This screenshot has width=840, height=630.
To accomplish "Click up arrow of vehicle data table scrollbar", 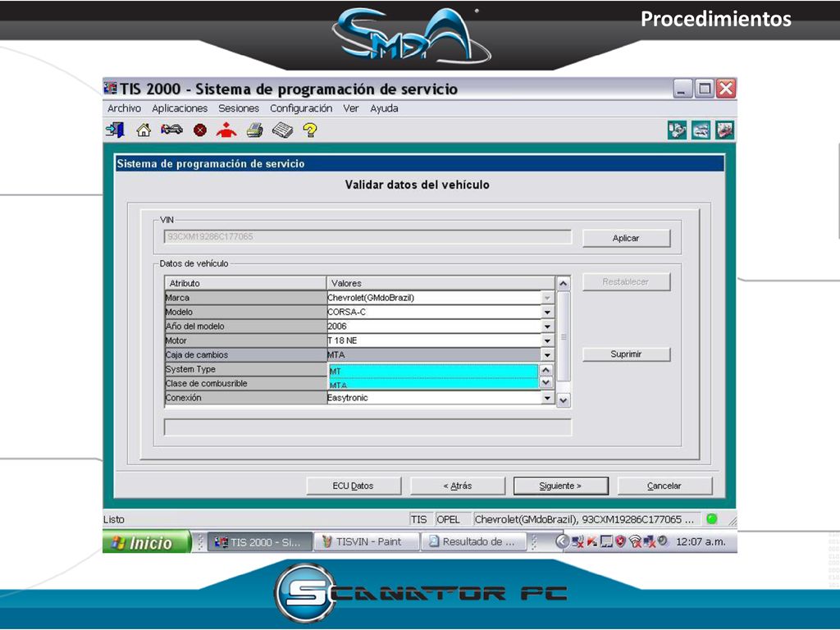I will tap(563, 283).
